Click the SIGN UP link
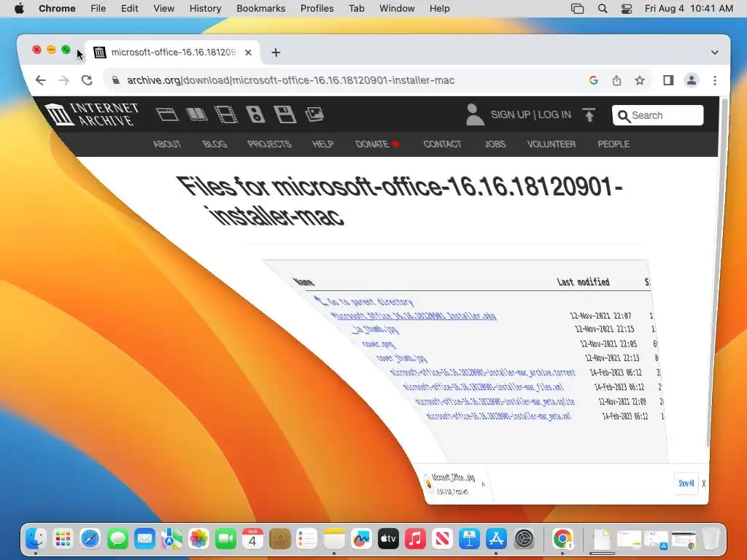 tap(510, 114)
